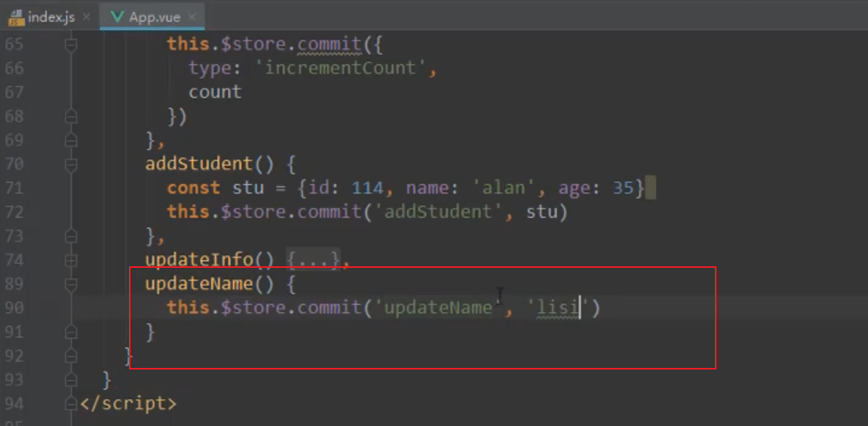The image size is (868, 426).
Task: Click line number 67 in the gutter
Action: pyautogui.click(x=15, y=92)
